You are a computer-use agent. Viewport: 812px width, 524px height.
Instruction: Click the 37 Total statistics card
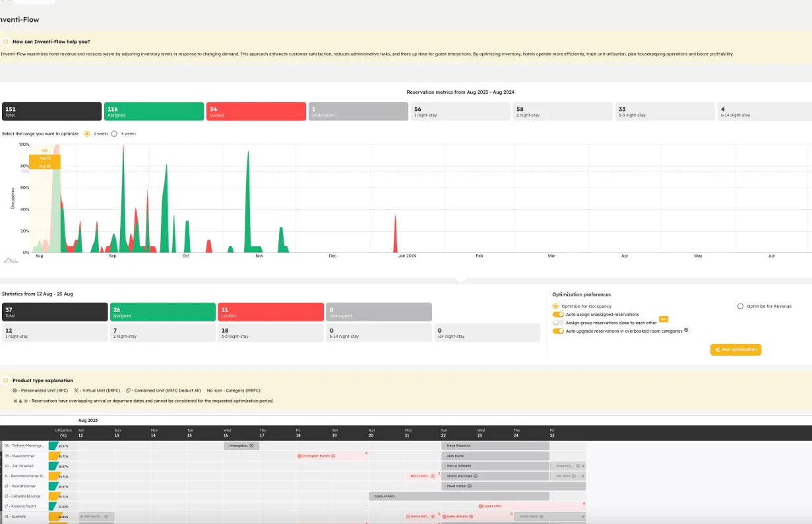(x=55, y=312)
